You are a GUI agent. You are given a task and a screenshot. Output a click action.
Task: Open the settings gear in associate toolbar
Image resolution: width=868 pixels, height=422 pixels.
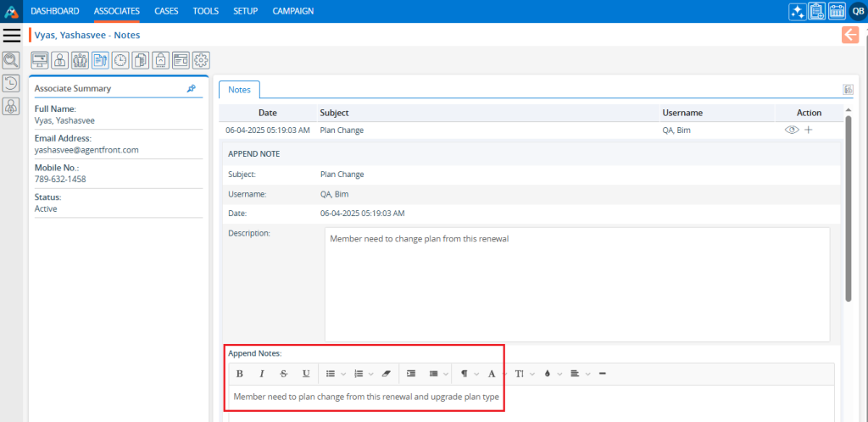(201, 60)
